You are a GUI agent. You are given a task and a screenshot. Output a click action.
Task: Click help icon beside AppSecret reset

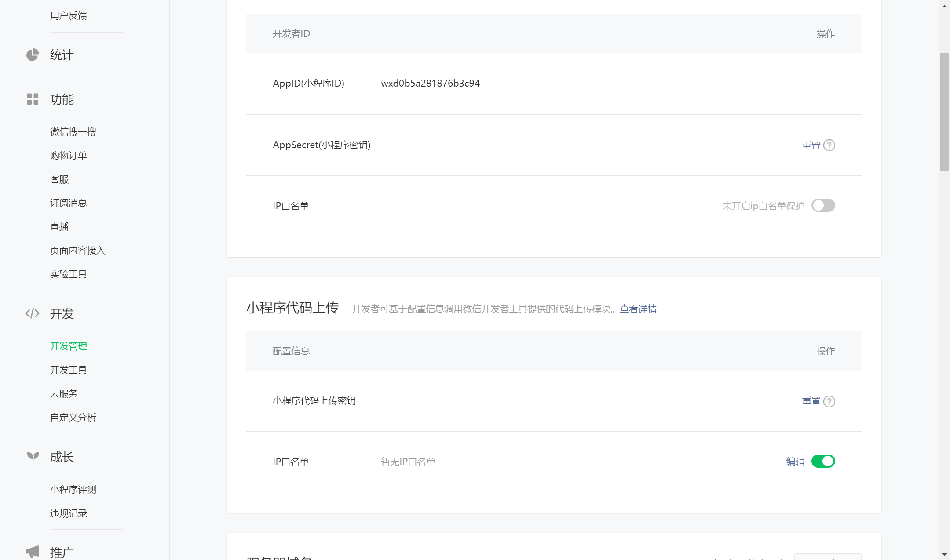pos(829,145)
